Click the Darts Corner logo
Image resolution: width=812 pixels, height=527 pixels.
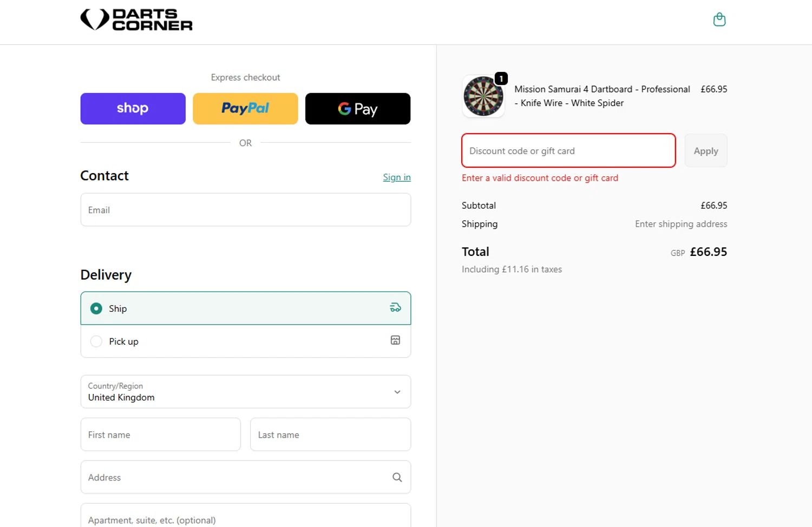136,20
